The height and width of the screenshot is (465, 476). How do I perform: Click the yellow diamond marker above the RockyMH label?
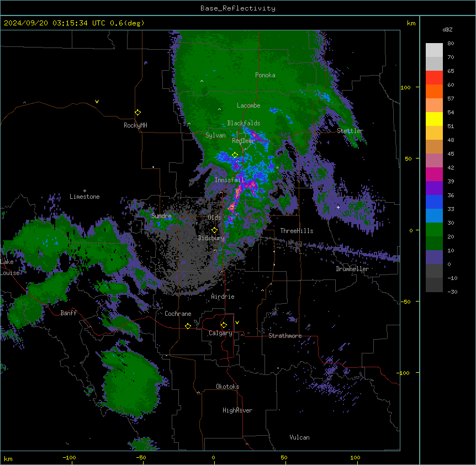pos(138,113)
